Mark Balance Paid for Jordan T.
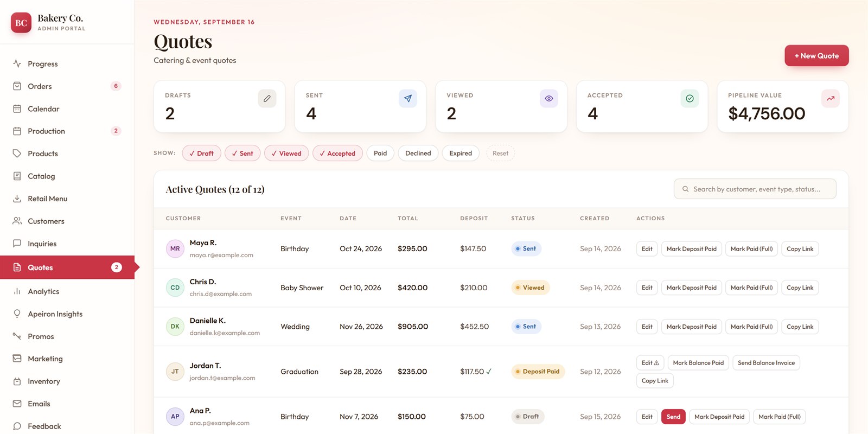Screen dimensions: 868x434 [698, 362]
